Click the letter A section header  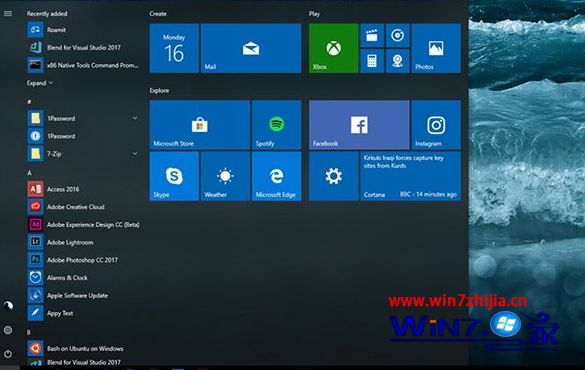[x=29, y=173]
